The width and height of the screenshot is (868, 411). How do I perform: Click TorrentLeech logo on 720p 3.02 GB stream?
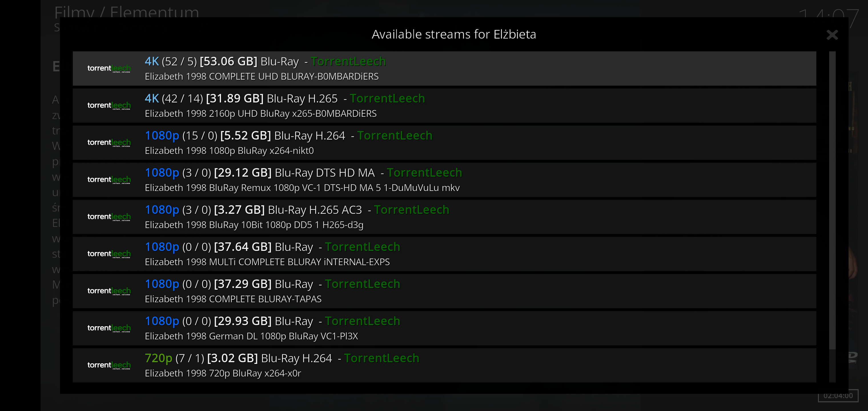click(109, 365)
